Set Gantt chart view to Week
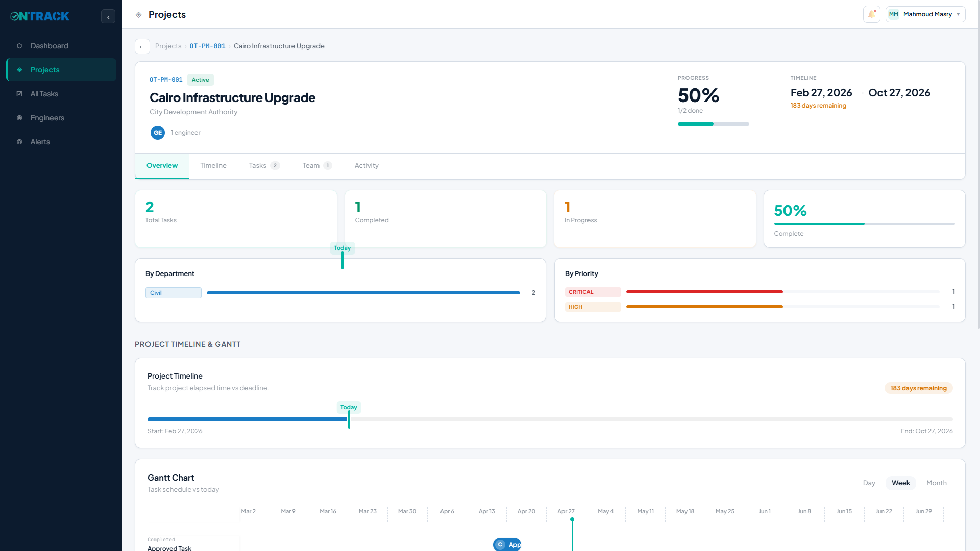This screenshot has width=980, height=551. [x=900, y=483]
